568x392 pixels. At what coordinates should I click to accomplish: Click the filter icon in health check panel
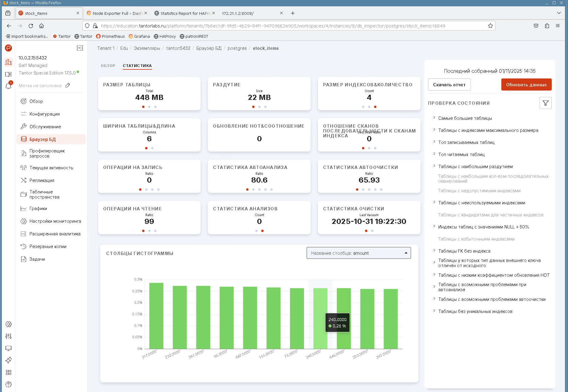pos(545,103)
